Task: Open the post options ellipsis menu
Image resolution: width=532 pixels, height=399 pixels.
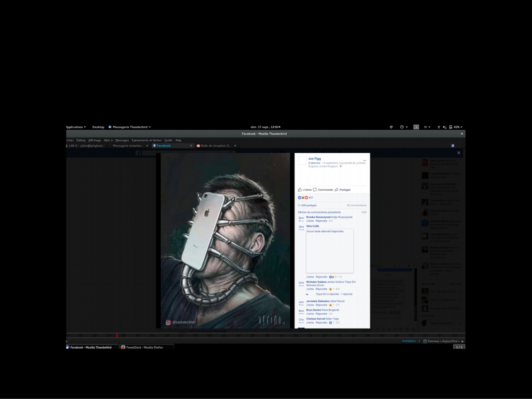Action: (x=364, y=160)
